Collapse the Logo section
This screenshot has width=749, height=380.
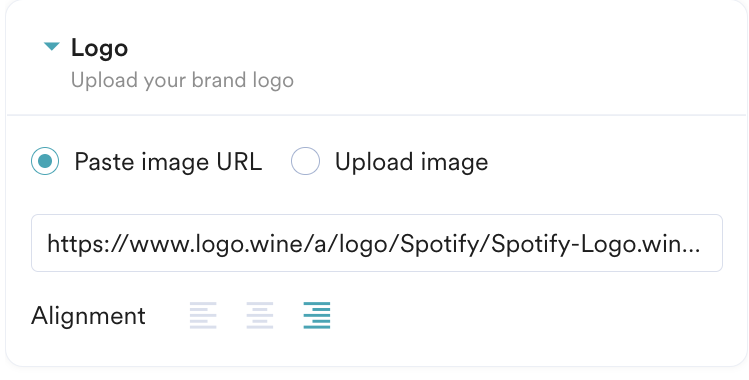point(52,46)
